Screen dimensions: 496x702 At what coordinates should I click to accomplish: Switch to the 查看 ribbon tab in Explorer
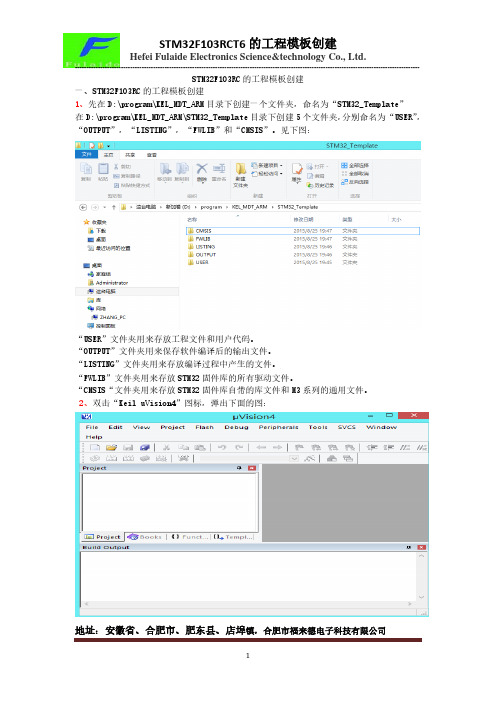(x=152, y=154)
